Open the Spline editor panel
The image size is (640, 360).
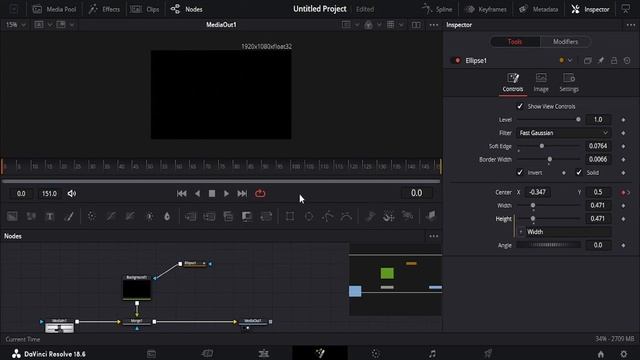coord(437,9)
